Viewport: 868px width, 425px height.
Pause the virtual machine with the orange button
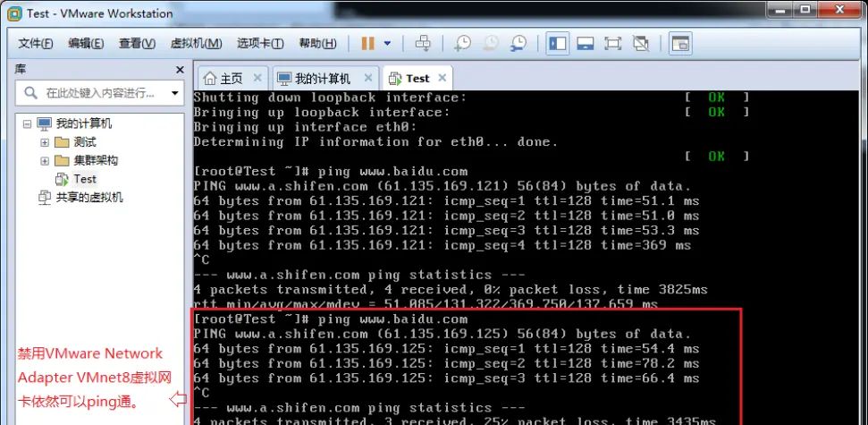(368, 43)
